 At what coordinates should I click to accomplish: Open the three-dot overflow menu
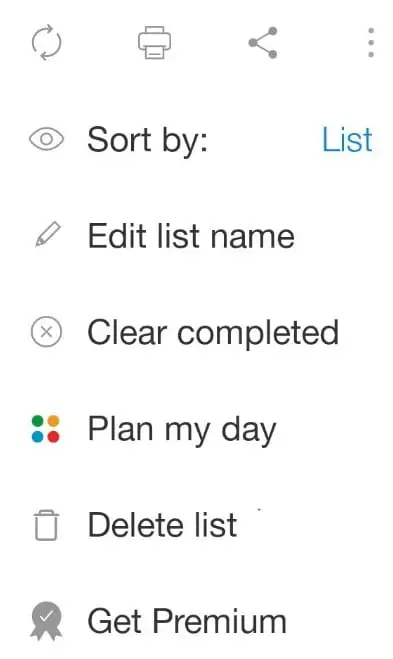click(x=371, y=42)
